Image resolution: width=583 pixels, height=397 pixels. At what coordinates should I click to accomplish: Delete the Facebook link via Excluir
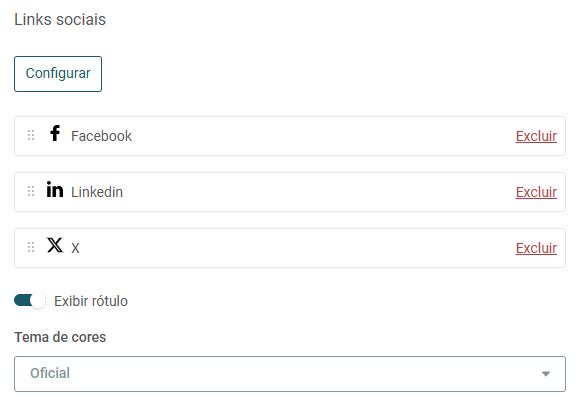coord(536,136)
